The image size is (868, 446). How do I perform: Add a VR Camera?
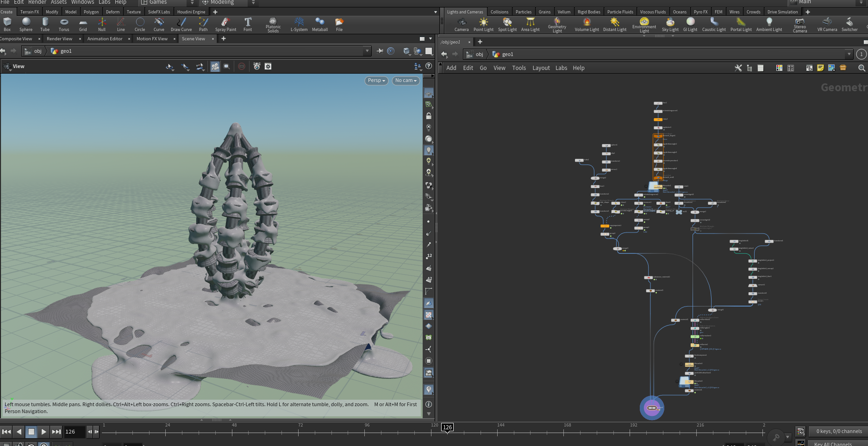[827, 24]
